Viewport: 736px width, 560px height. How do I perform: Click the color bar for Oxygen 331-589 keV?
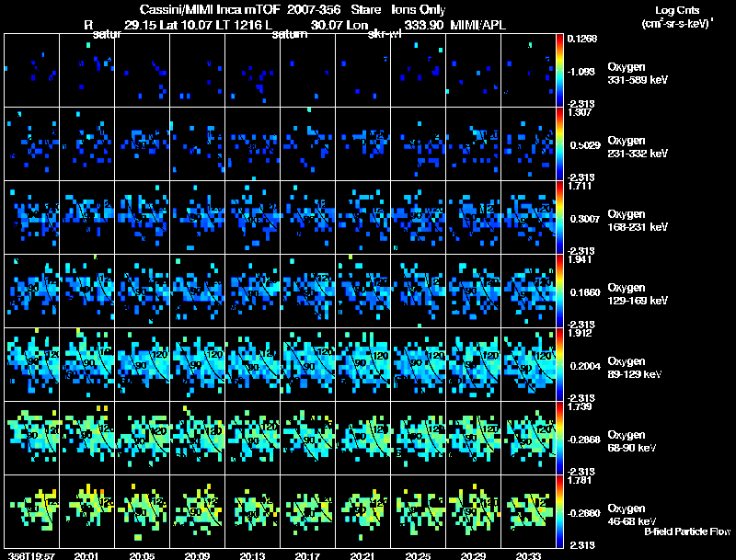[x=560, y=70]
